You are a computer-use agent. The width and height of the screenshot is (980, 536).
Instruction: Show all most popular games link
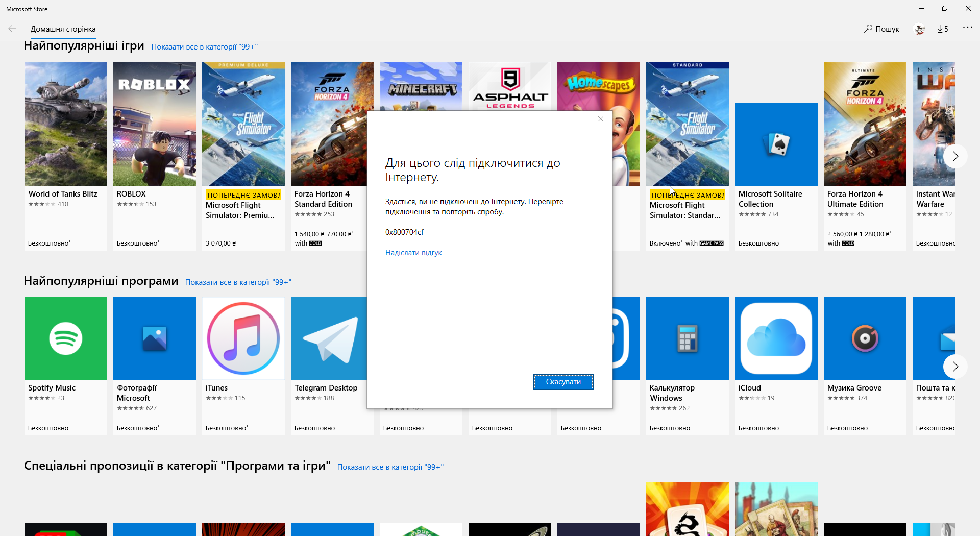[x=205, y=47]
